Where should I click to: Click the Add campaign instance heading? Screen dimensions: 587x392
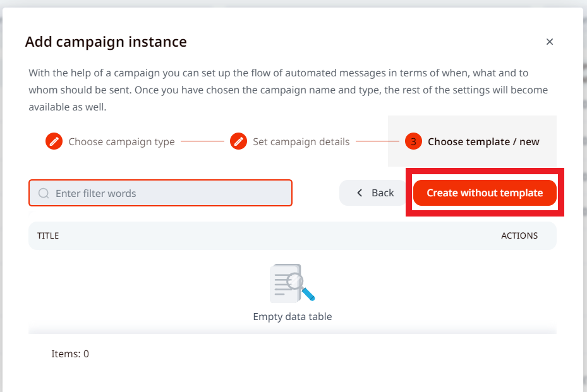[x=106, y=42]
